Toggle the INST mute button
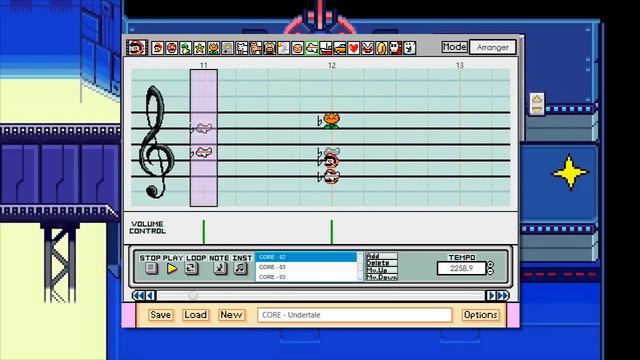Image resolution: width=640 pixels, height=360 pixels. pyautogui.click(x=240, y=268)
